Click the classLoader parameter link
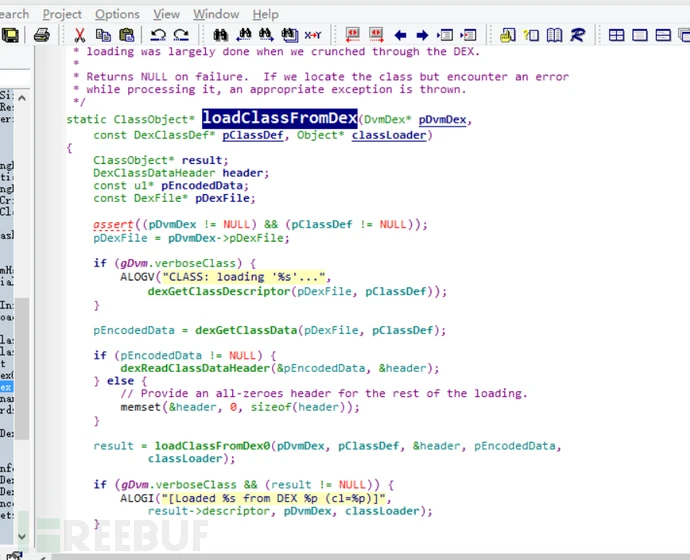 (389, 135)
